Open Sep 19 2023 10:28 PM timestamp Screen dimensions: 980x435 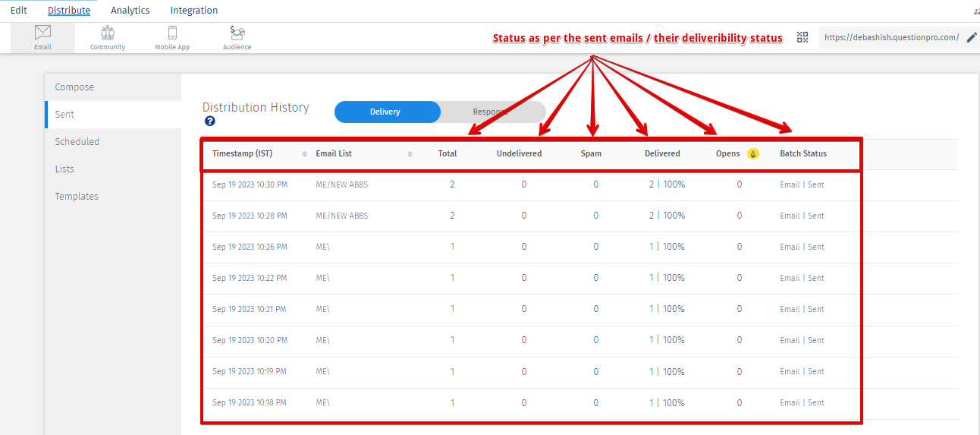[250, 216]
